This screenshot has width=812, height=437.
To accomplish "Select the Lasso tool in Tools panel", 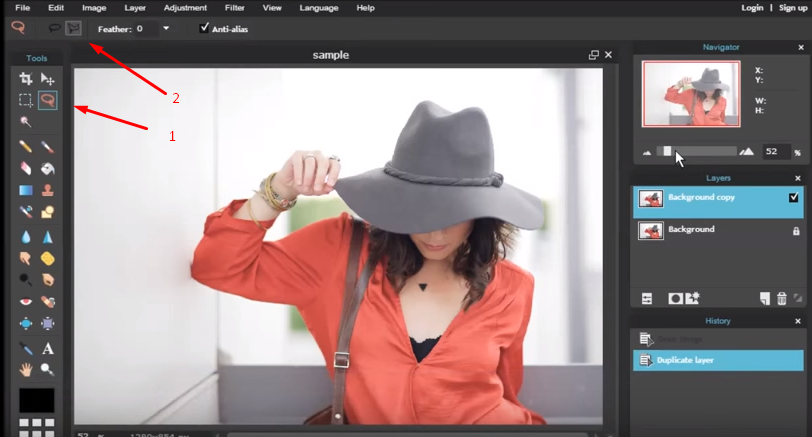I will 48,100.
